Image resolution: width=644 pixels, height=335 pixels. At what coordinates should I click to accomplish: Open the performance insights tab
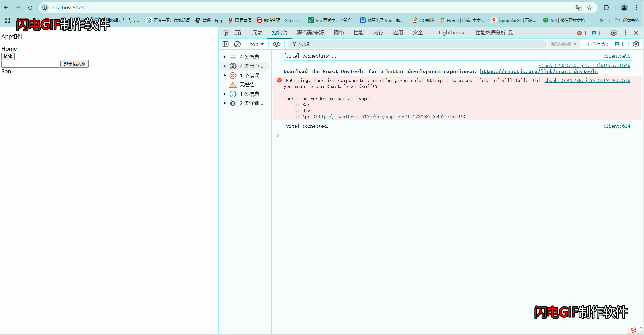click(x=494, y=33)
